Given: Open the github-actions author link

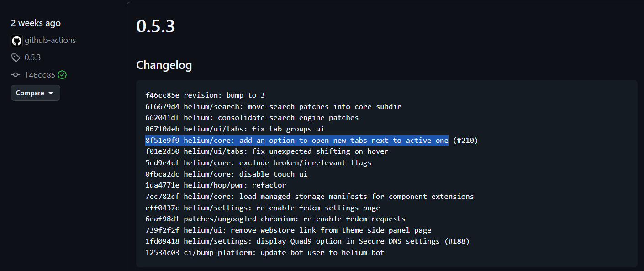Looking at the screenshot, I should pos(50,40).
